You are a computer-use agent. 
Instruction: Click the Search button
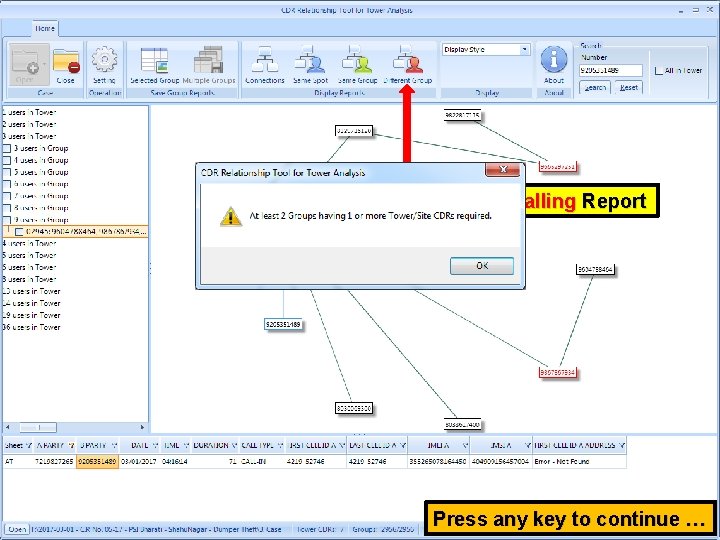point(595,87)
